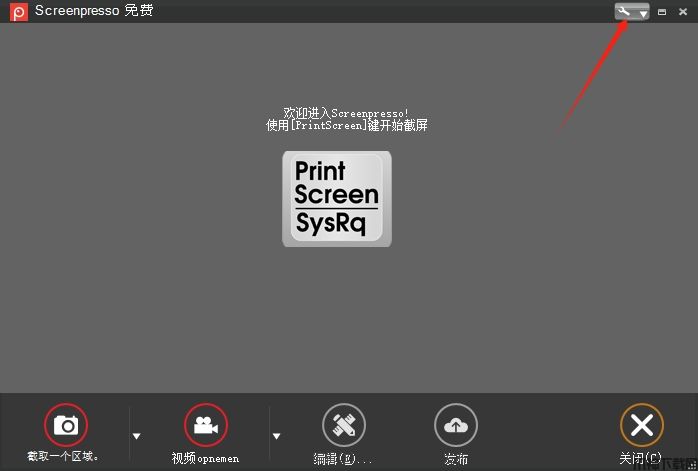Expand the screenshot capture options arrow

137,436
